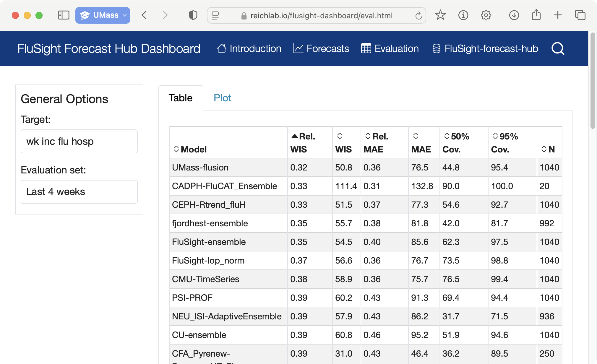Screen dimensions: 597x364
Task: Focus the reichlab.io address bar
Action: (x=321, y=16)
